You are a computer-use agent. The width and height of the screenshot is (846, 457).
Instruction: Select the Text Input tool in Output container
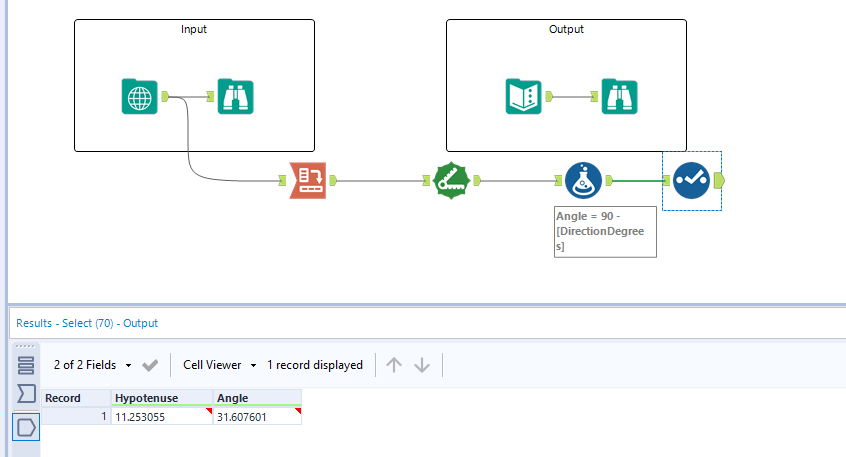coord(523,97)
